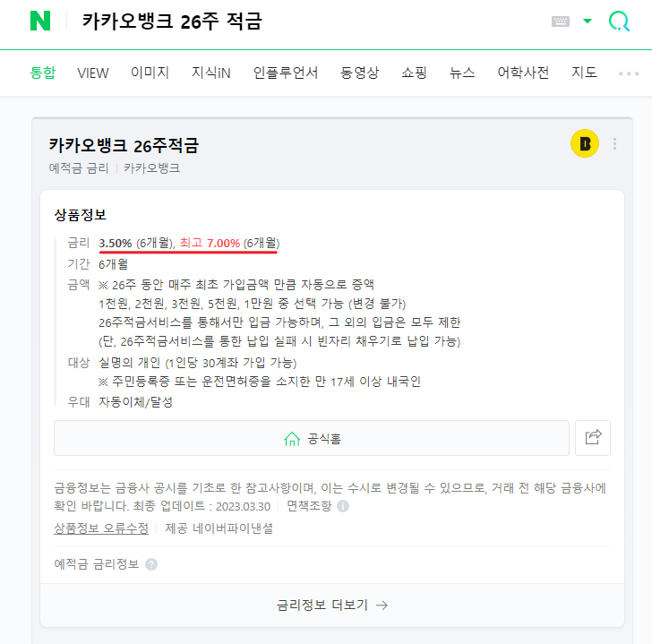Click the 상품정보 오류수정 link
This screenshot has height=644, width=652.
coord(101,528)
